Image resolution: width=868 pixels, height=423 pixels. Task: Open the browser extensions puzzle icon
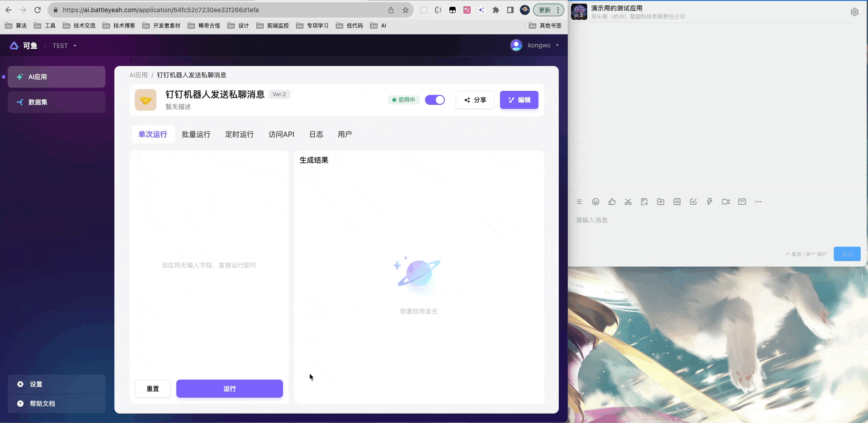coord(496,10)
